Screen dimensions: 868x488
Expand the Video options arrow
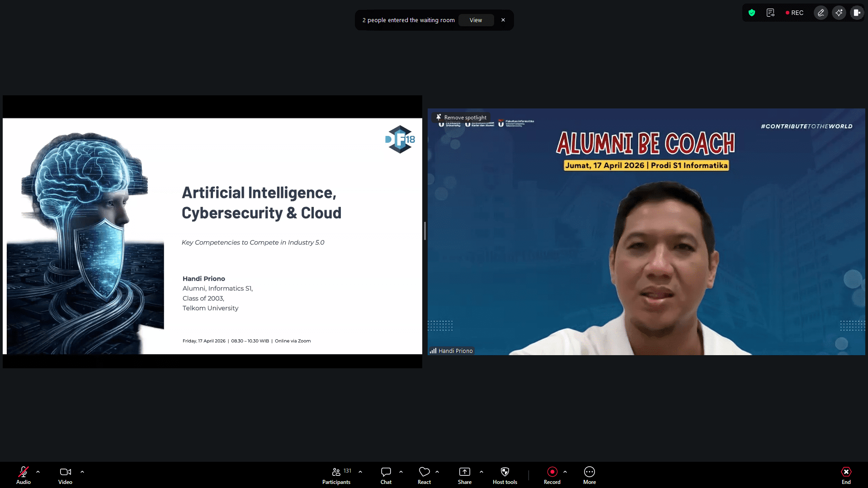point(82,472)
